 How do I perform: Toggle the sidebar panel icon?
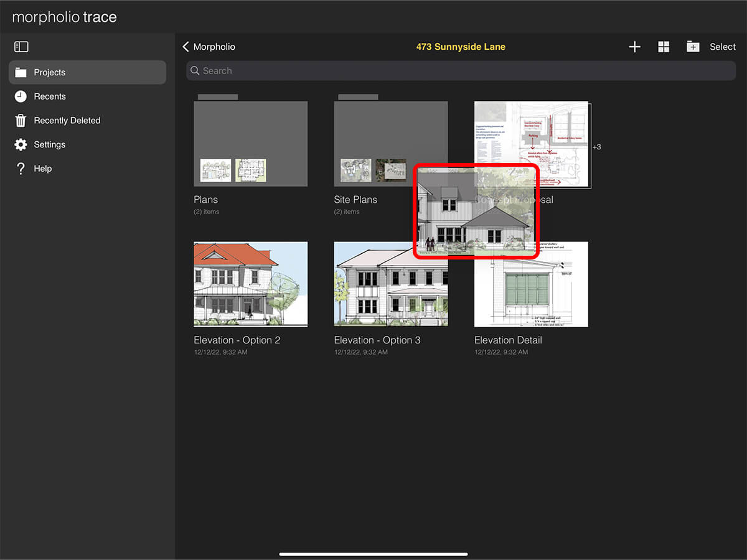pyautogui.click(x=21, y=47)
